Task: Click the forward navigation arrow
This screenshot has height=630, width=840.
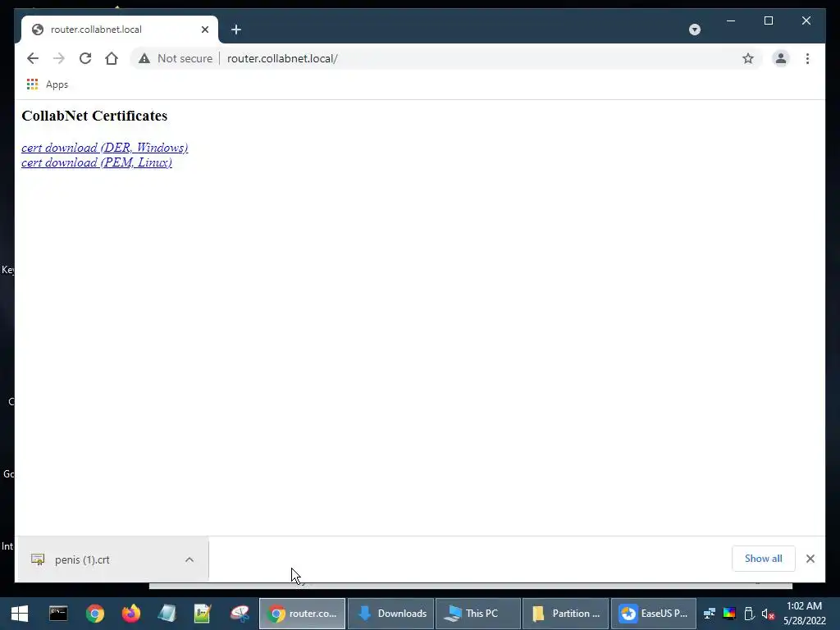Action: [x=59, y=58]
